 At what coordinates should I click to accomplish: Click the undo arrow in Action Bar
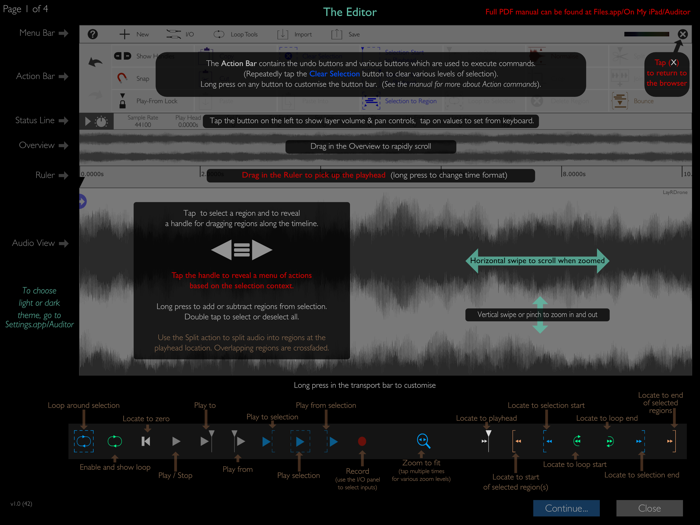(95, 62)
